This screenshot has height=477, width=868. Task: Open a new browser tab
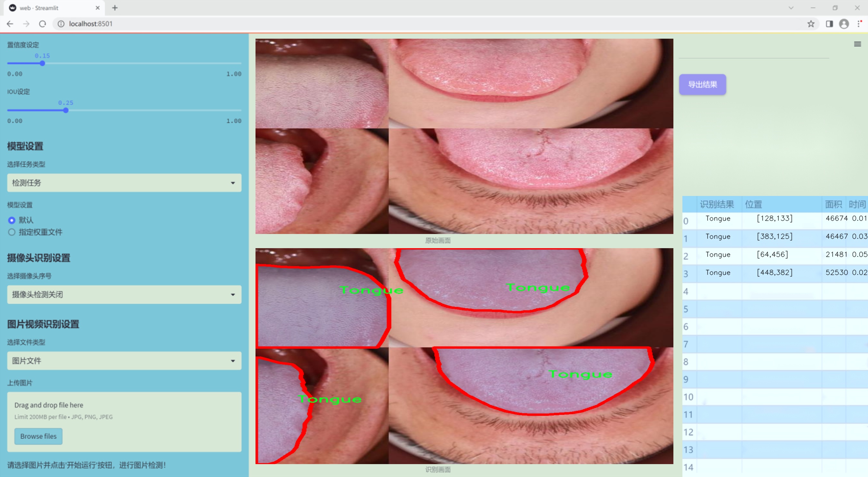(x=115, y=8)
